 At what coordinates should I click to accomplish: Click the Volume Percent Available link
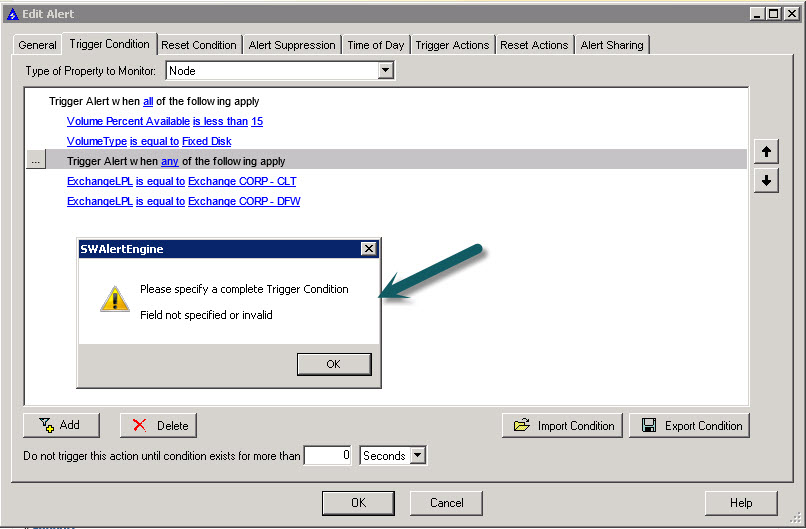128,121
